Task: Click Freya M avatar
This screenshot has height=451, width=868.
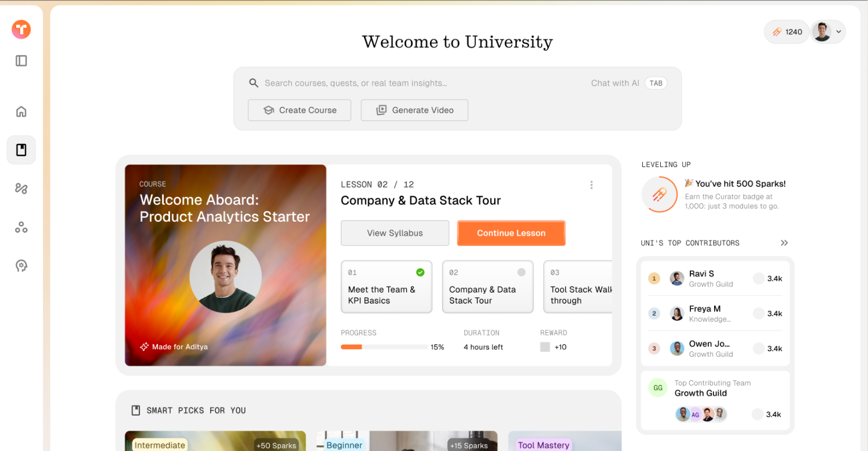Action: 676,313
